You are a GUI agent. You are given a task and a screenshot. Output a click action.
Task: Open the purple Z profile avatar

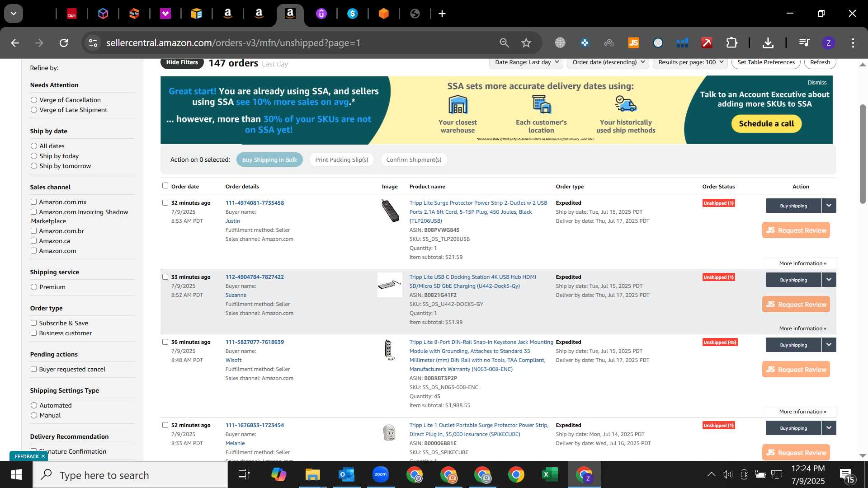[828, 43]
